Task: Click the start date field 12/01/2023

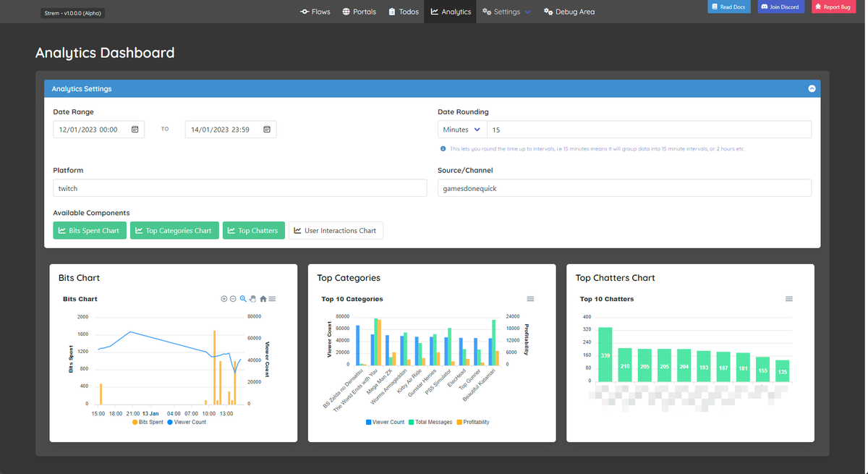Action: click(x=98, y=130)
